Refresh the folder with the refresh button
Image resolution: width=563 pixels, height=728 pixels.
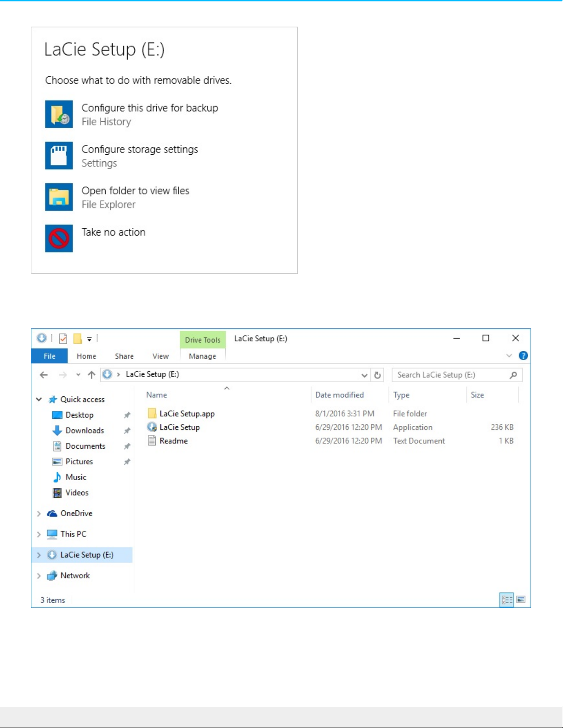pyautogui.click(x=378, y=375)
